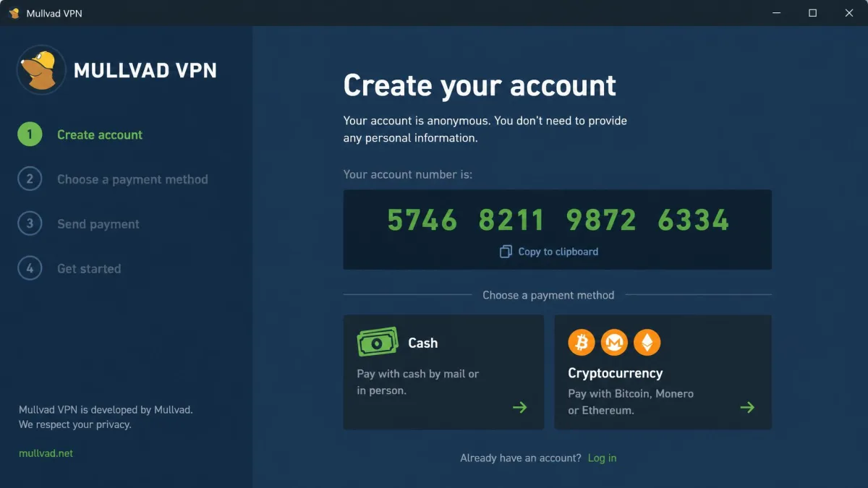Go to the Get started step
Image resolution: width=868 pixels, height=488 pixels.
[89, 269]
